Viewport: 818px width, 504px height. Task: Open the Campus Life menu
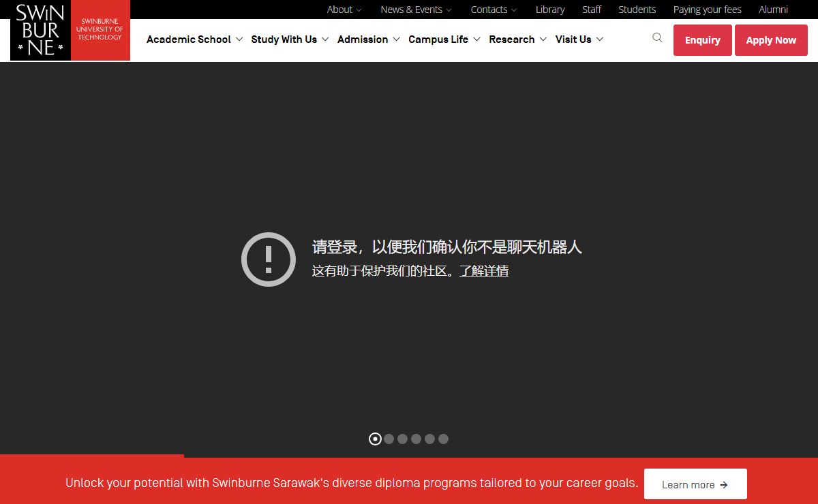click(x=444, y=40)
